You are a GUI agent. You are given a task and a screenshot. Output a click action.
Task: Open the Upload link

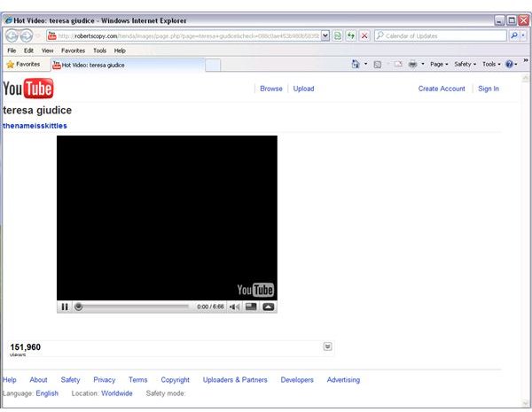click(303, 89)
